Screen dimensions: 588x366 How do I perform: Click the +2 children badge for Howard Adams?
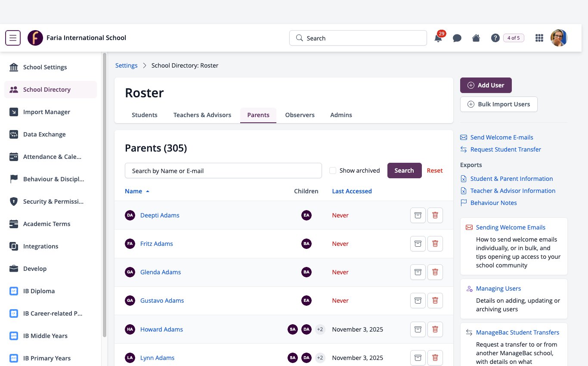click(320, 329)
